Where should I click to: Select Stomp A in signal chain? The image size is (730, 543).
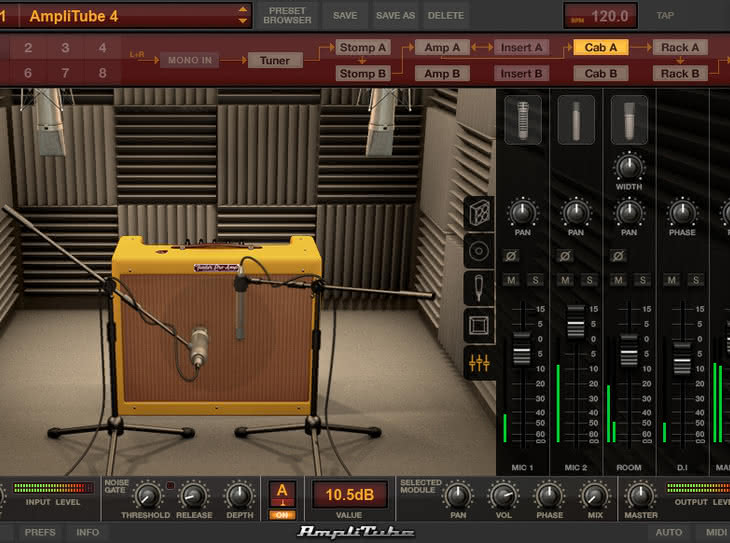tap(362, 48)
